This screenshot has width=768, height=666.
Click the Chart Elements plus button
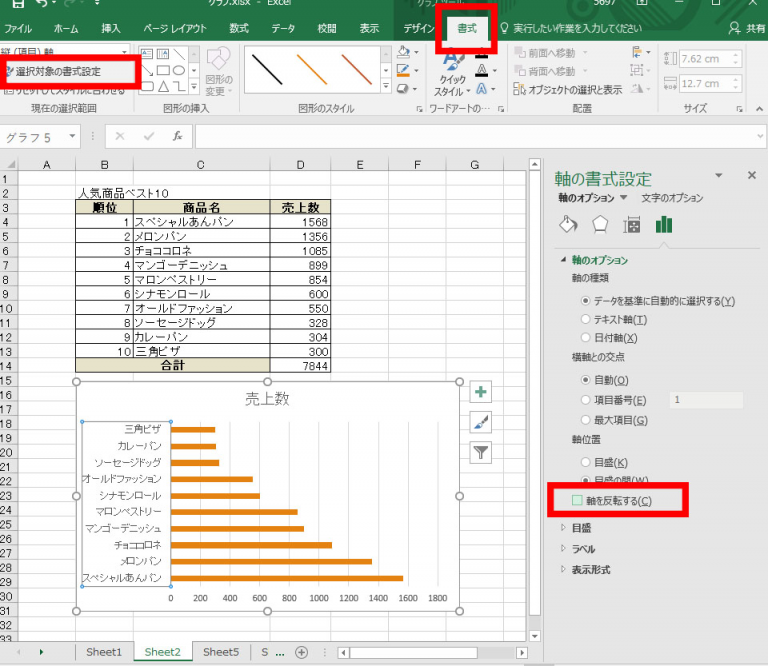pos(481,392)
